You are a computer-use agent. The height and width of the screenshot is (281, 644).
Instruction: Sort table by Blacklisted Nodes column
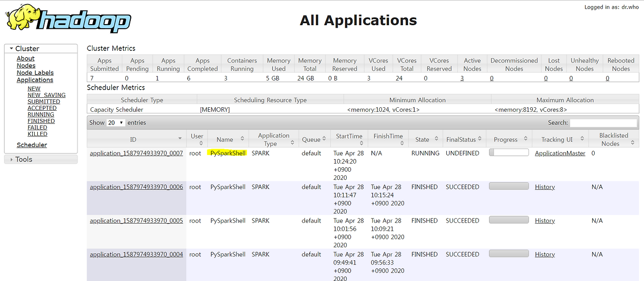tap(614, 139)
